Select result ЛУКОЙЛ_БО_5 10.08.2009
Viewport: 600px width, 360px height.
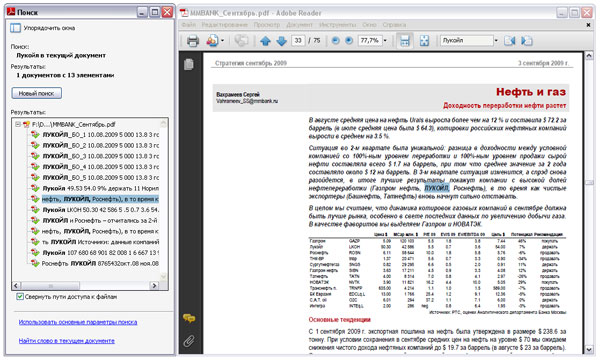pyautogui.click(x=100, y=178)
